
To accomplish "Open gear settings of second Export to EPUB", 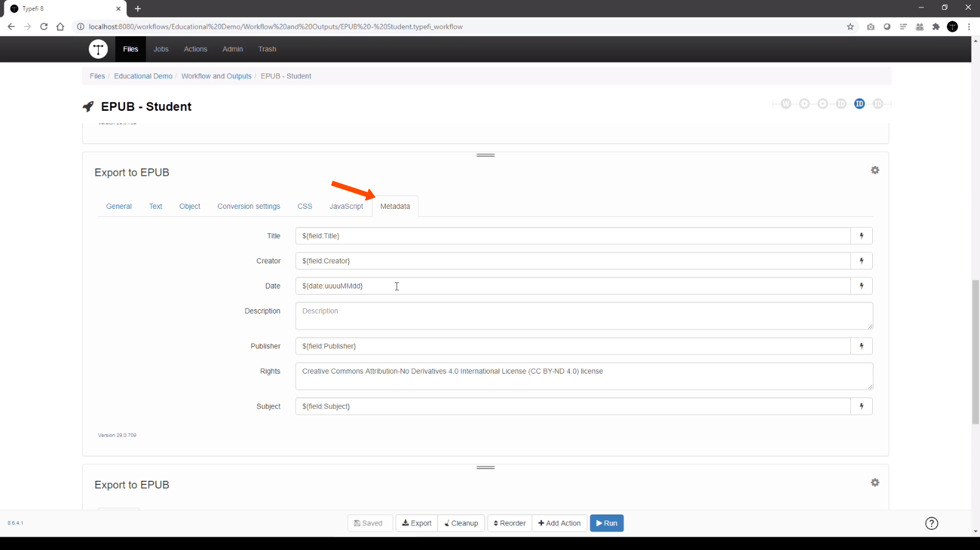I will pyautogui.click(x=875, y=483).
